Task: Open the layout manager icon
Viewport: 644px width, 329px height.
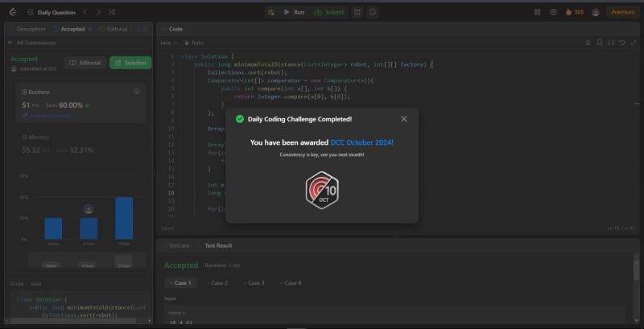Action: [x=537, y=12]
